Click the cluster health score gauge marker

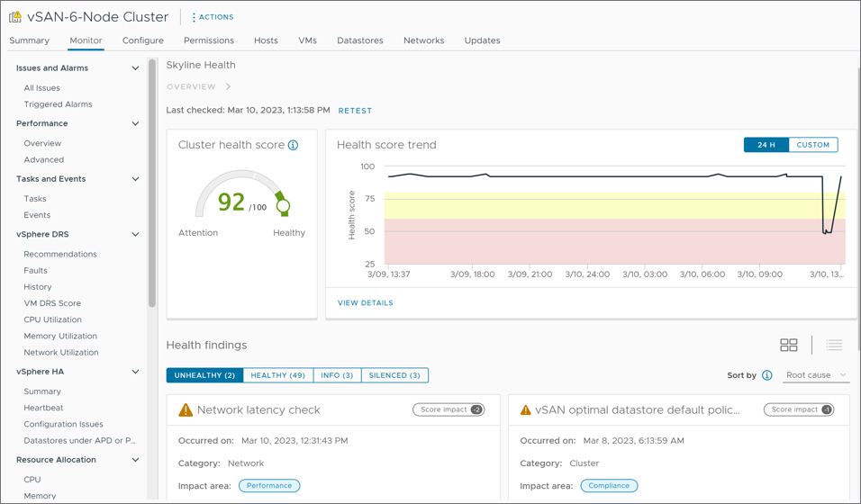click(283, 206)
